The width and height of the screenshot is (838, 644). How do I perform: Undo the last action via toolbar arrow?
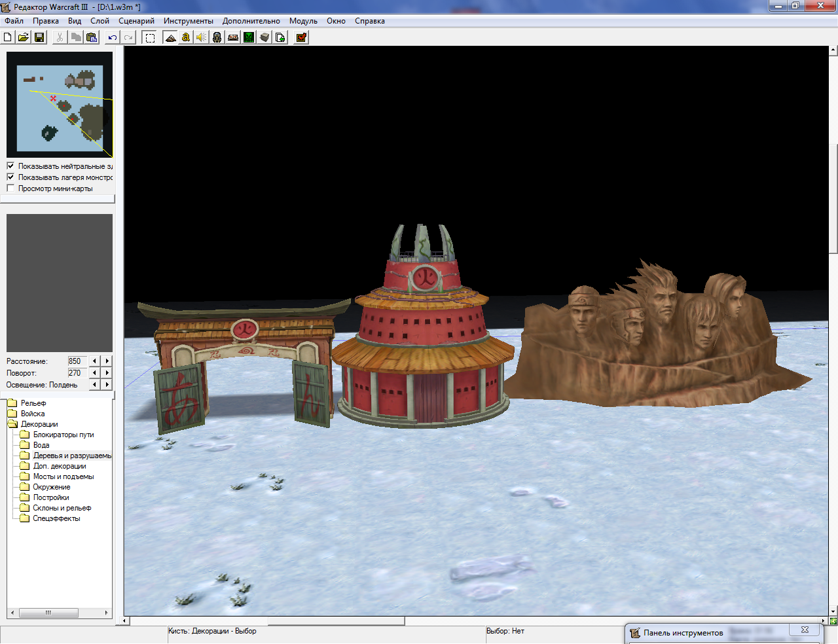point(113,37)
